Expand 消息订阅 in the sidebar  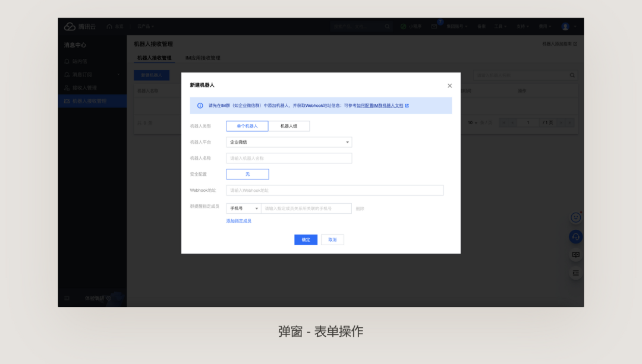pos(92,74)
